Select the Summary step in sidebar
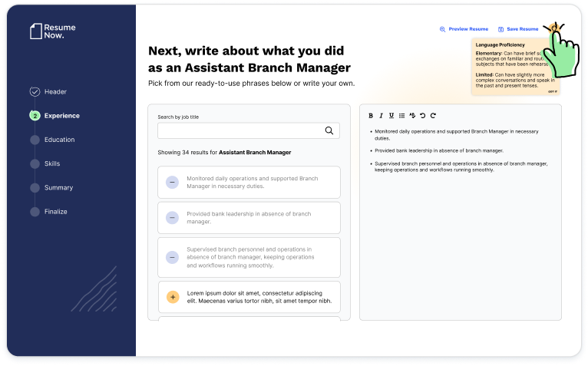The width and height of the screenshot is (588, 366). (58, 188)
